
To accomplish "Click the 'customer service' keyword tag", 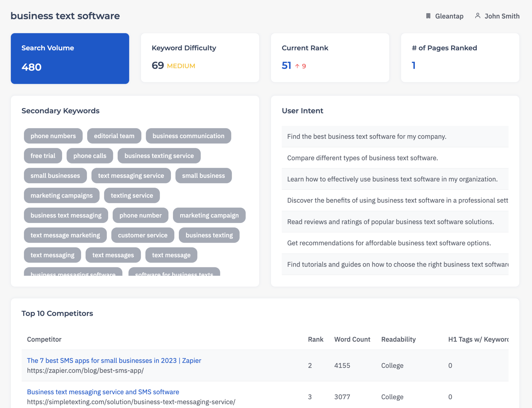I will (143, 235).
